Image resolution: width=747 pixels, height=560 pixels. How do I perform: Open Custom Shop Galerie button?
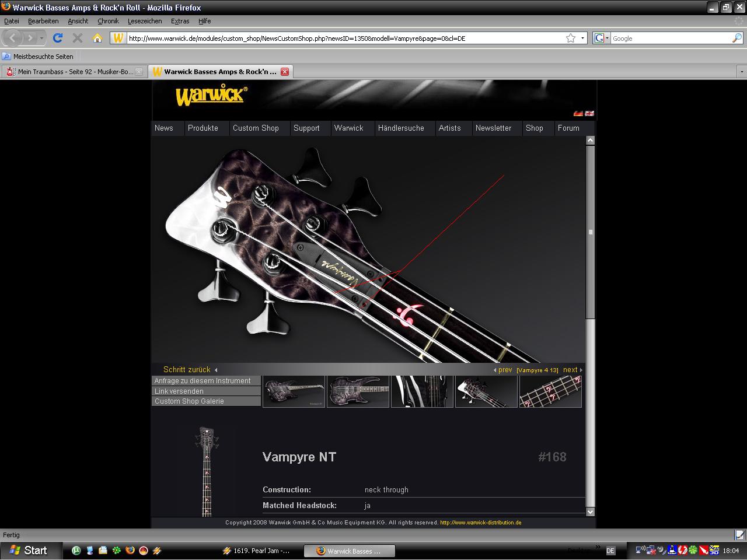206,401
